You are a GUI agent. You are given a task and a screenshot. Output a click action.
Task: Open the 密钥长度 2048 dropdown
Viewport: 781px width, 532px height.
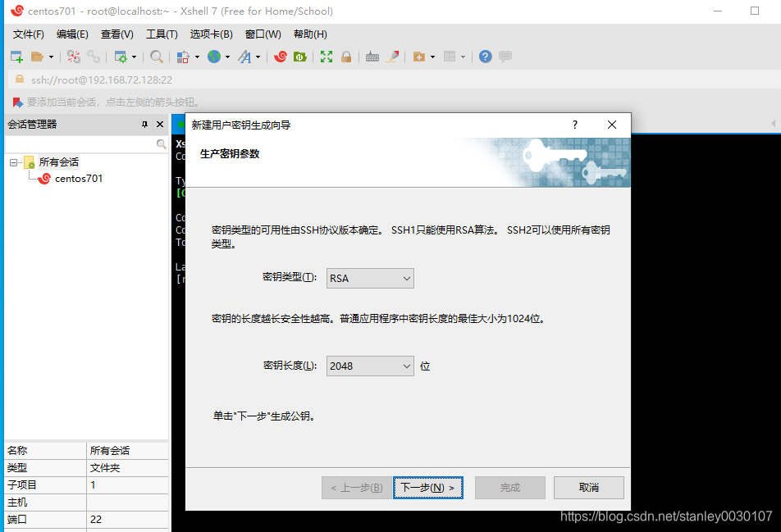[369, 366]
